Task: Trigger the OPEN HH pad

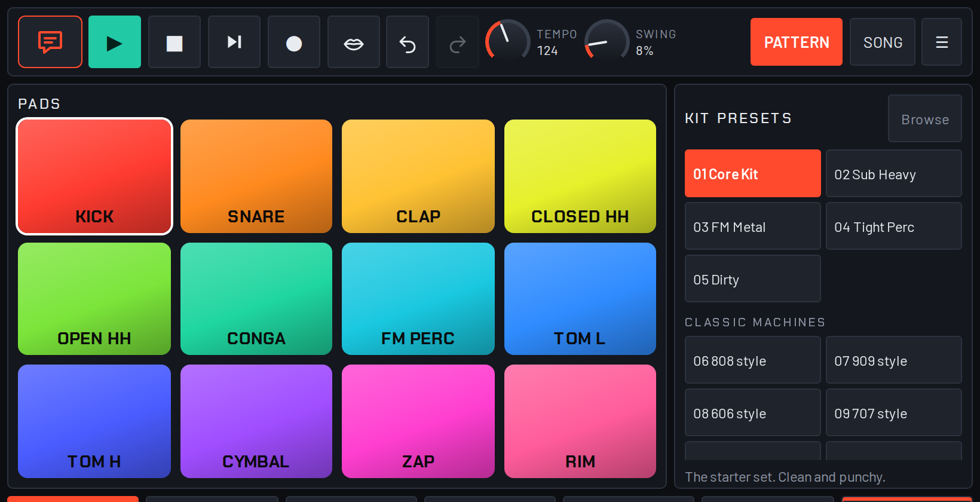Action: (94, 299)
